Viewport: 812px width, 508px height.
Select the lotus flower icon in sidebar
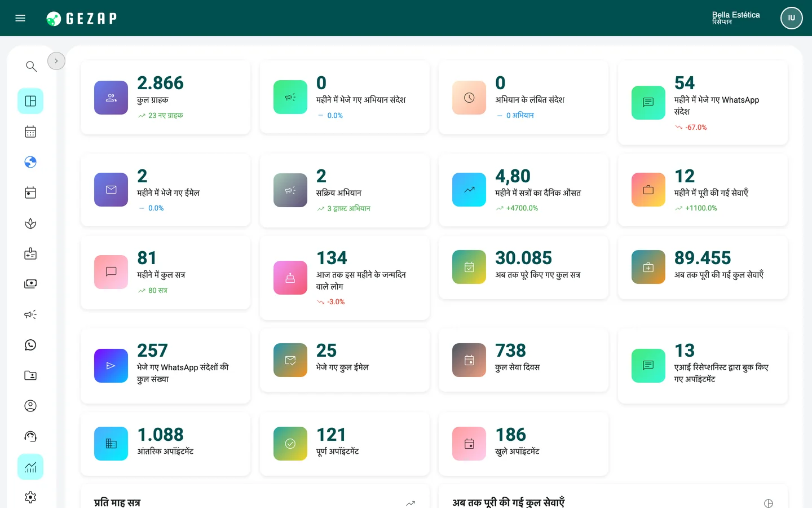[x=30, y=224]
